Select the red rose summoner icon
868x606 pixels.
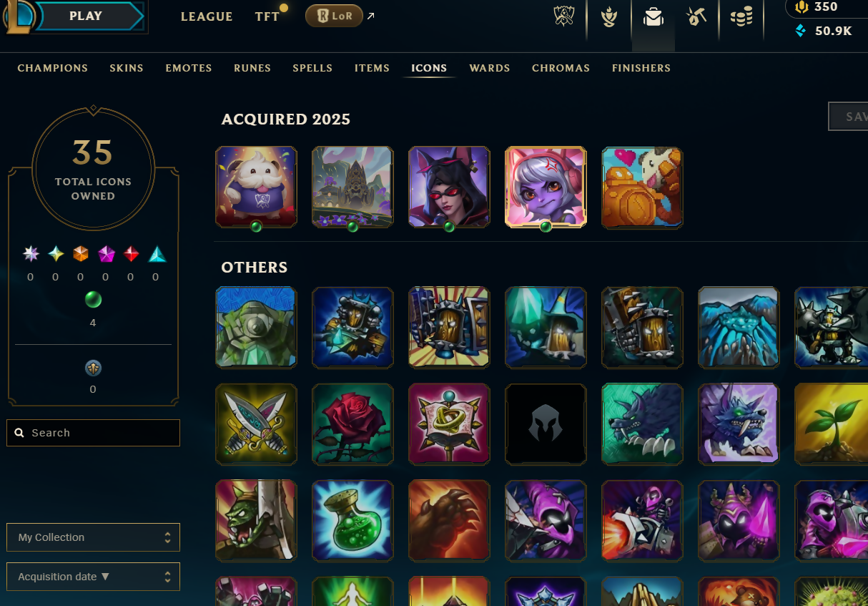tap(352, 424)
